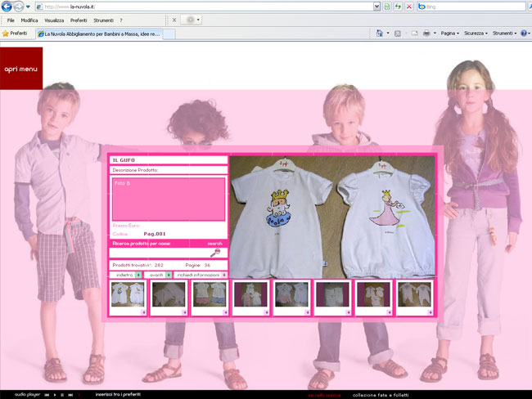Click the plus icon under the first thumbnail

(143, 312)
